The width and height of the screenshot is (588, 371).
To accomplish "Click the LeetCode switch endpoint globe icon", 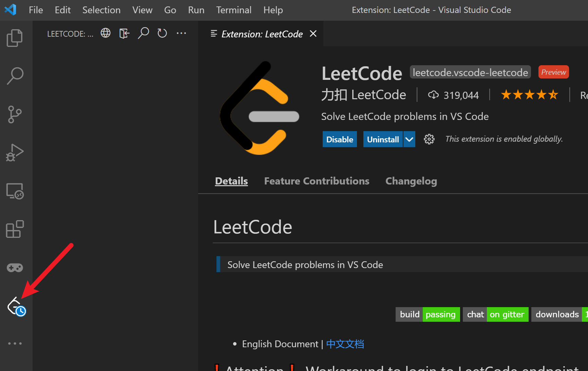I will coord(106,33).
